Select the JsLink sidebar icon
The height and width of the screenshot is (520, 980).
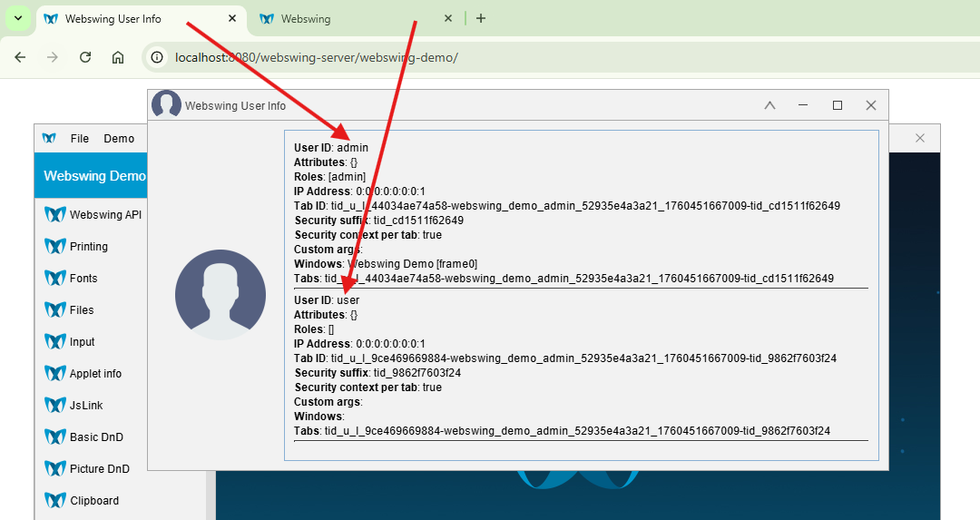click(55, 406)
